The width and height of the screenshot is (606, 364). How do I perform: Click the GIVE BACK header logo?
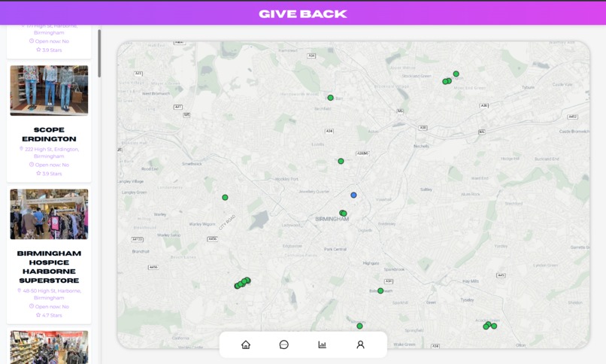point(302,14)
